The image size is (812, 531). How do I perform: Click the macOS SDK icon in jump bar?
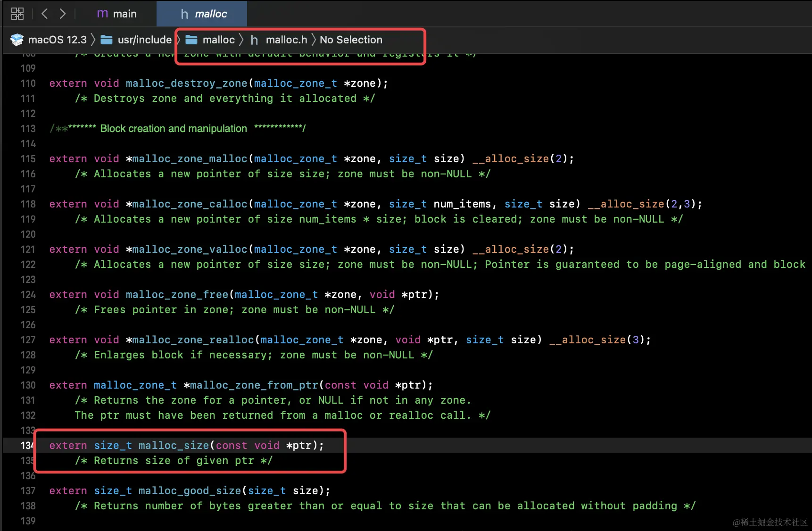point(17,40)
